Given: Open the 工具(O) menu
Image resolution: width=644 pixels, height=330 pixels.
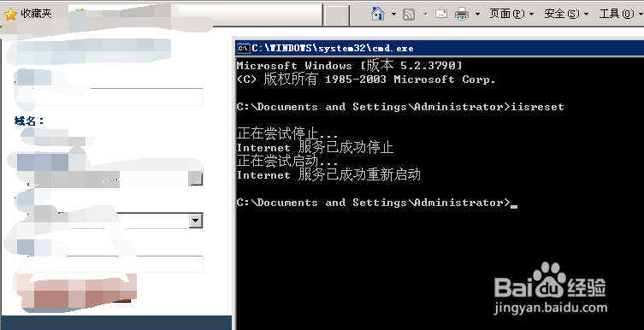Looking at the screenshot, I should (x=621, y=14).
